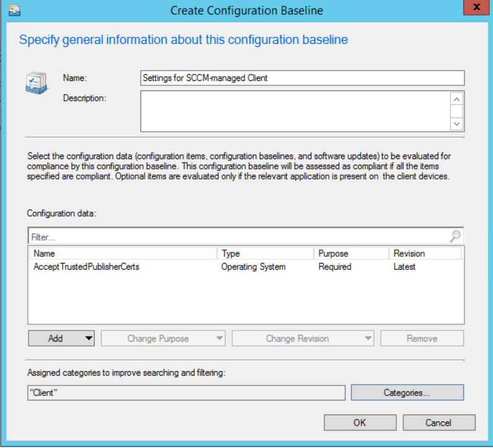The image size is (493, 448).
Task: Expand the Change Revision dropdown
Action: (303, 338)
